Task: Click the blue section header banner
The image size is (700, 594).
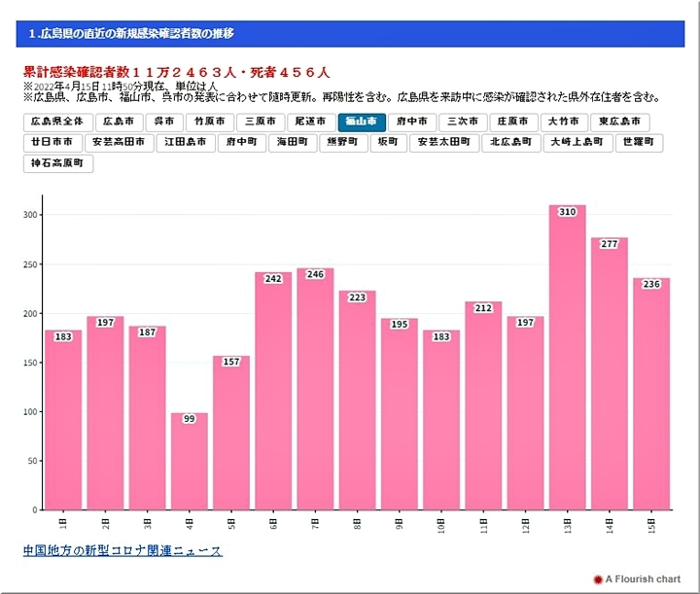Action: pos(350,34)
